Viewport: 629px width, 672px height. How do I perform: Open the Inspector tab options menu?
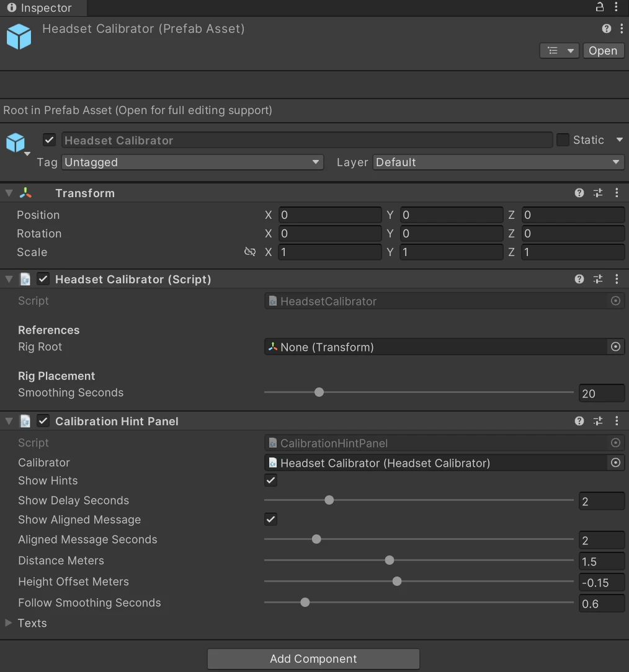(616, 7)
